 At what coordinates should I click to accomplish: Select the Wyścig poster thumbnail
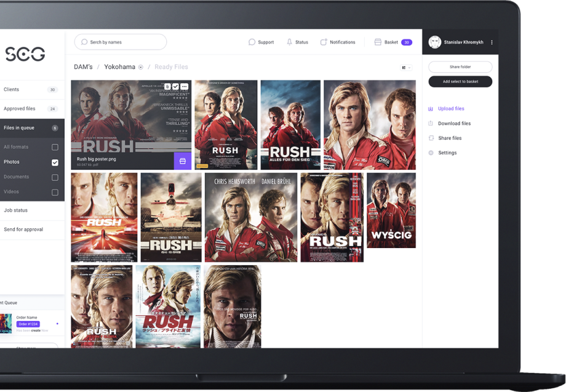click(x=391, y=210)
